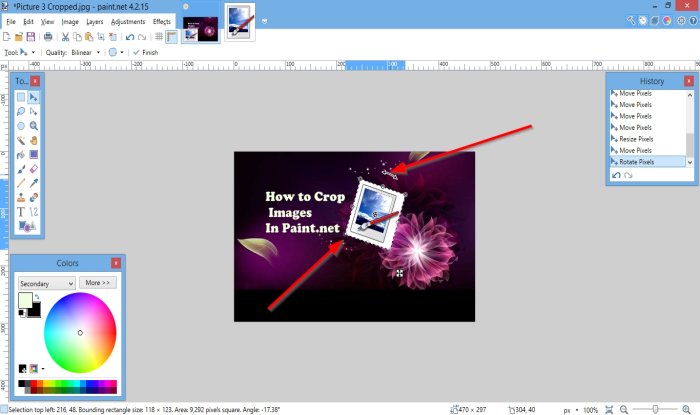Viewport: 700px width, 415px height.
Task: Click the toolbar Redo arrow
Action: point(142,37)
